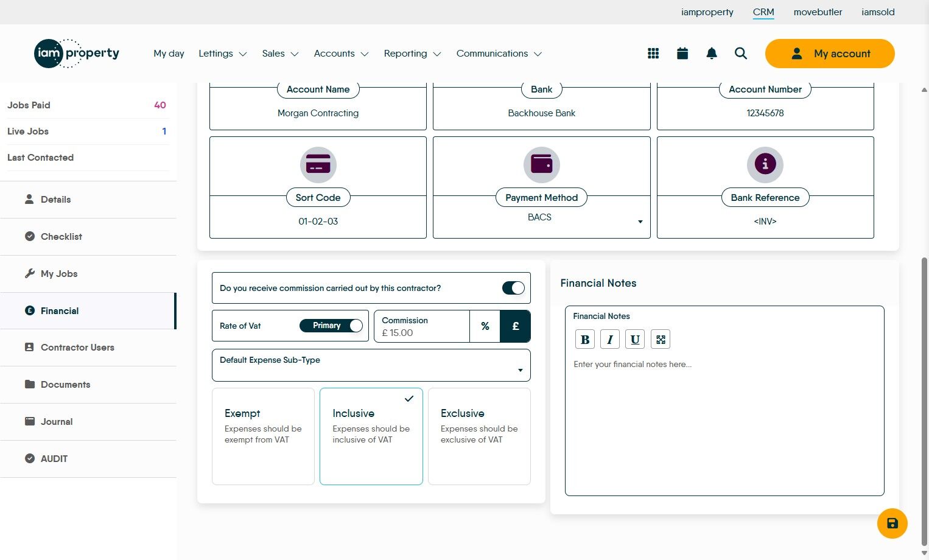Image resolution: width=929 pixels, height=560 pixels.
Task: Open the calendar icon in header
Action: pyautogui.click(x=682, y=54)
